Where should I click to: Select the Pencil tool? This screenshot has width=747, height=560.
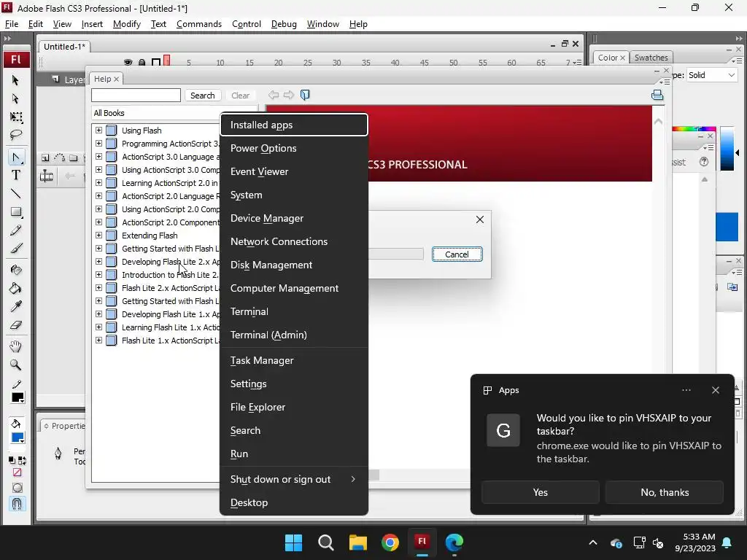[x=16, y=230]
